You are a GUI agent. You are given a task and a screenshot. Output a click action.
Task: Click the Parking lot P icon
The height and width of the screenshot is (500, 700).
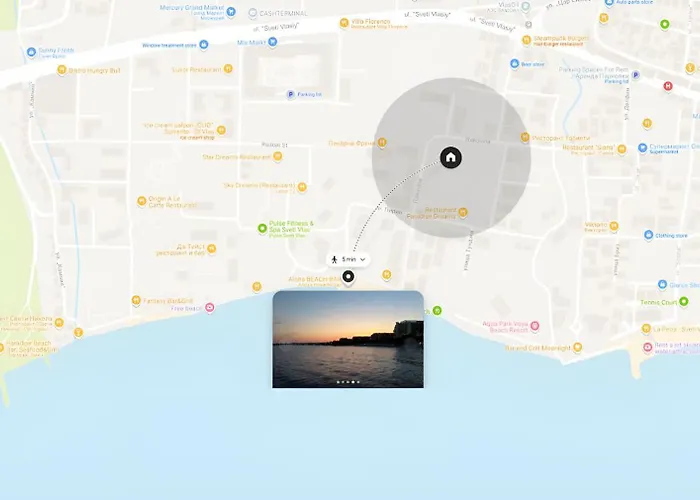point(291,94)
